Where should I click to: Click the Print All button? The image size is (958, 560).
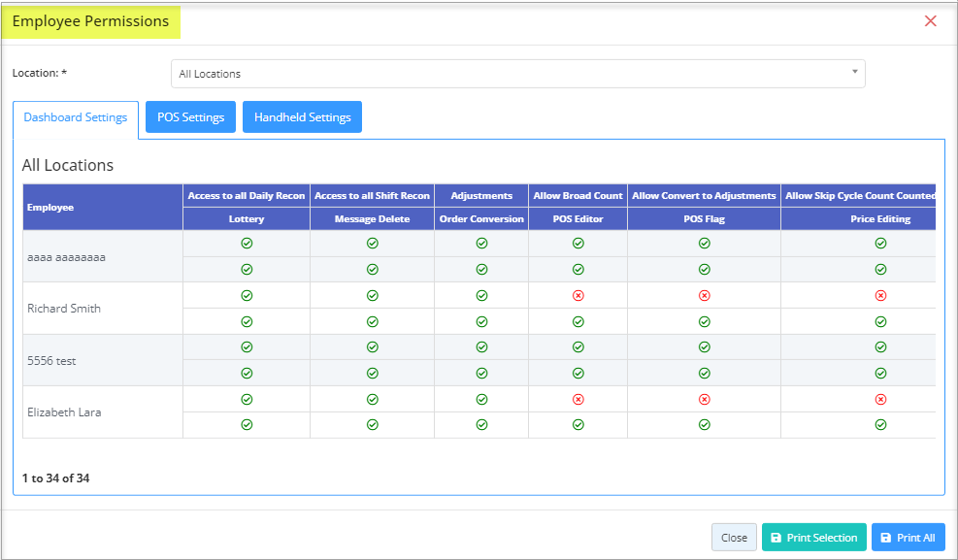tap(908, 538)
